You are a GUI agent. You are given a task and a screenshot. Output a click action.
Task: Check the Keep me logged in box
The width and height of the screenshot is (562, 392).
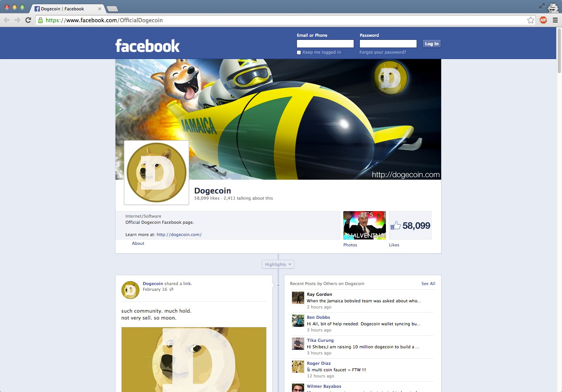(x=299, y=52)
